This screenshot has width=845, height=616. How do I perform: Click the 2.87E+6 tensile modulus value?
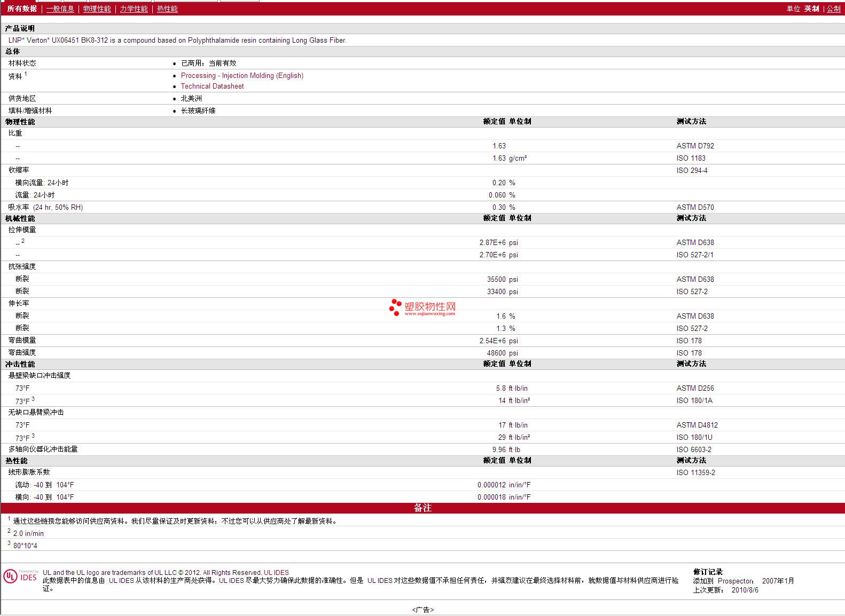(492, 242)
